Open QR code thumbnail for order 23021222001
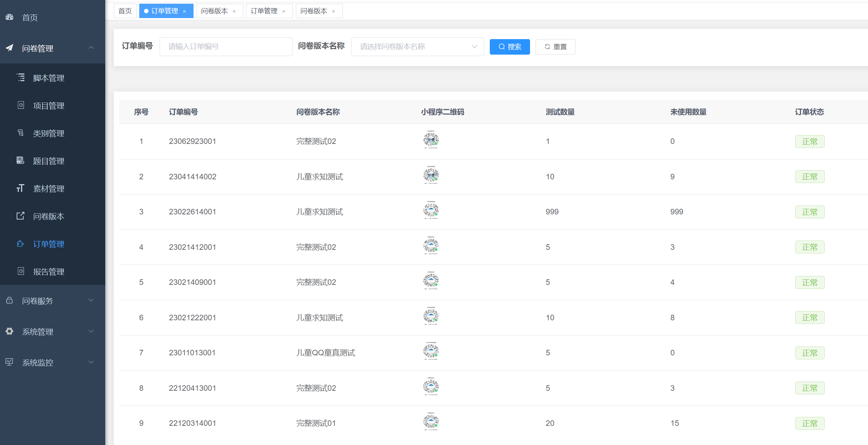The height and width of the screenshot is (445, 868). tap(431, 316)
